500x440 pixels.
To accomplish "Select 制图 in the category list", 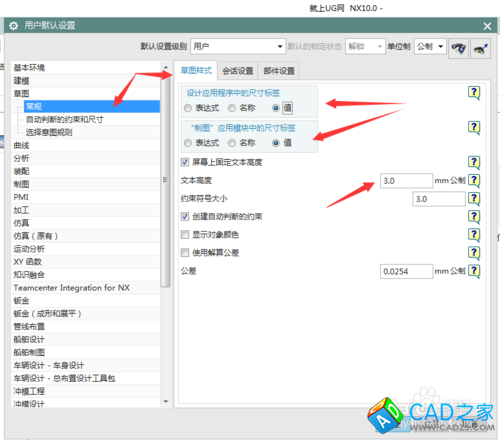I will 21,184.
